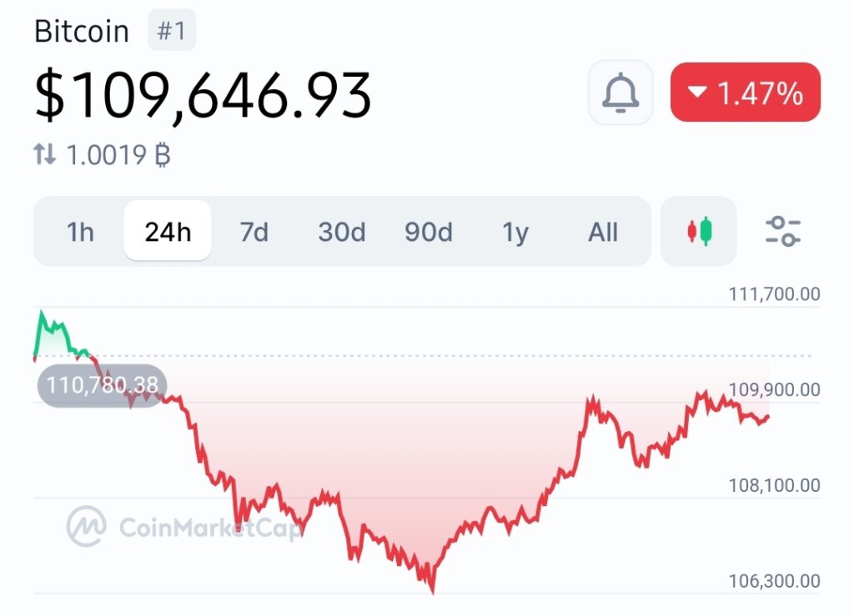This screenshot has height=616, width=854.
Task: Tap the BTC conversion swap arrows
Action: click(x=44, y=153)
